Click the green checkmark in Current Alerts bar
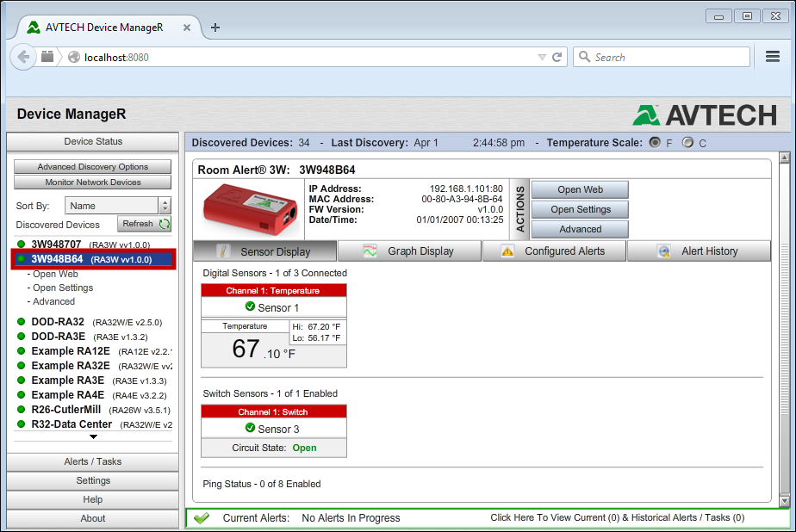Screen dimensions: 796x532 tap(202, 518)
